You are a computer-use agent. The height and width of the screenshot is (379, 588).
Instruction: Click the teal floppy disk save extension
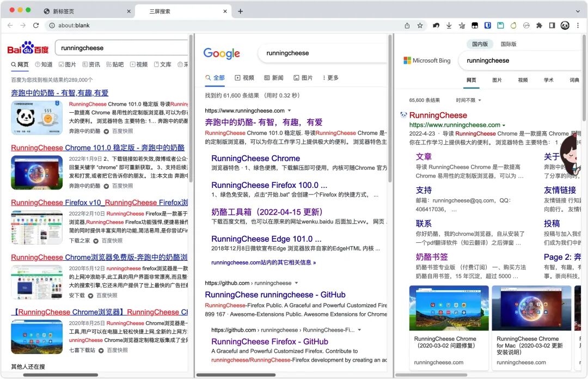pos(501,26)
